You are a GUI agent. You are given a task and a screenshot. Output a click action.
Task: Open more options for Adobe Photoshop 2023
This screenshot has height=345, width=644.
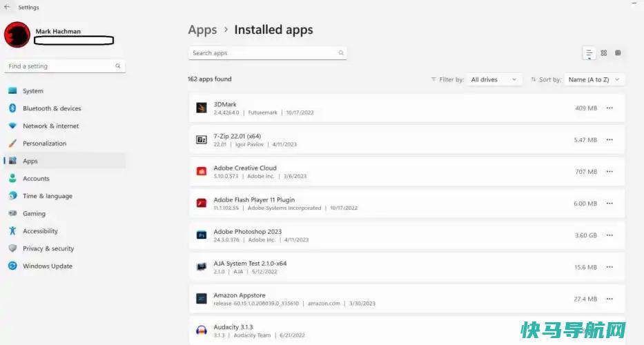pos(609,235)
